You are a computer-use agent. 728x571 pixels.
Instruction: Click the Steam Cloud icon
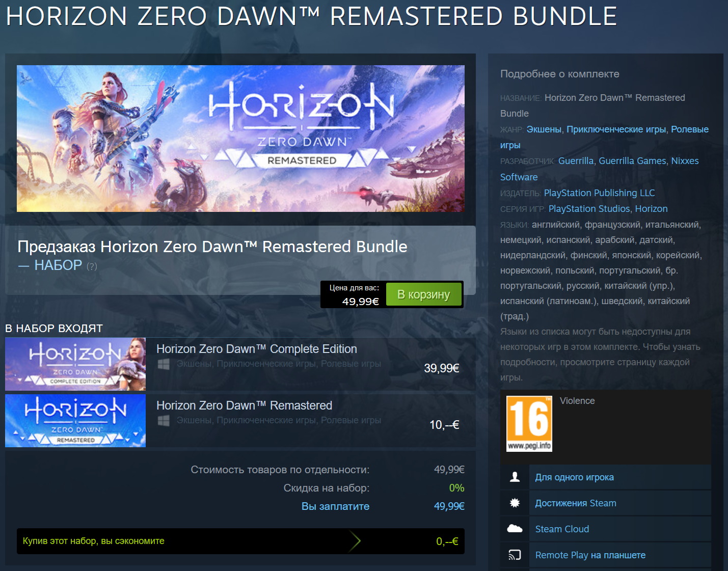[x=515, y=529]
